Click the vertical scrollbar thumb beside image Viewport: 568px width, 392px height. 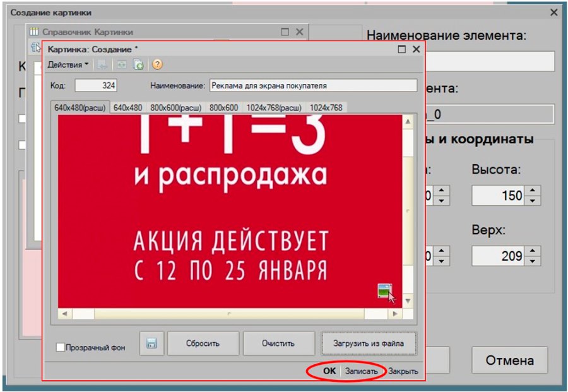[x=408, y=210]
